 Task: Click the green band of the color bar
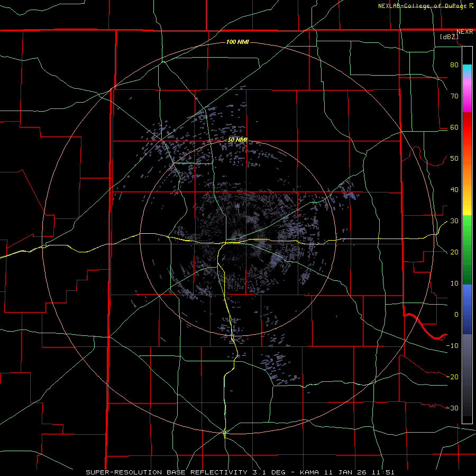click(467, 250)
